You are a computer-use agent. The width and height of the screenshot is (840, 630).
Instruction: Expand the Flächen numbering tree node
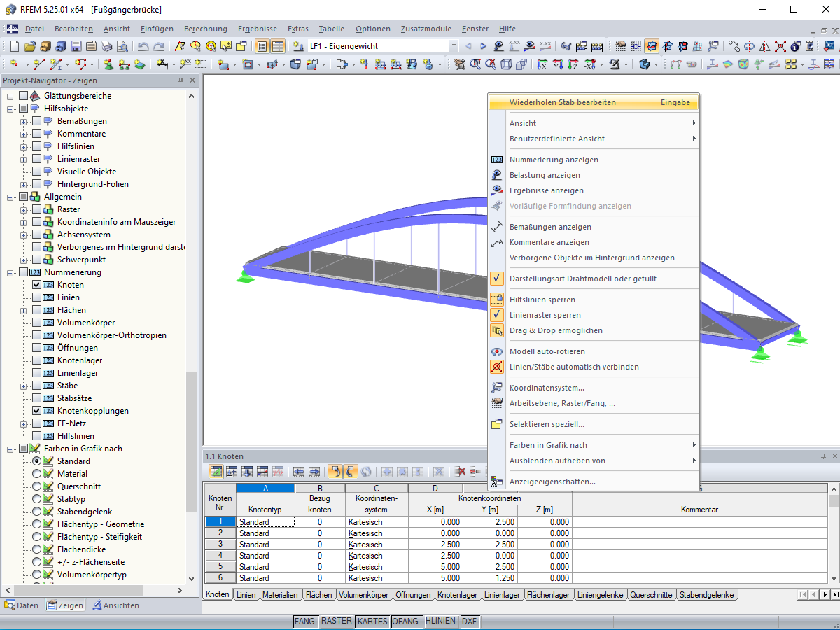click(24, 310)
